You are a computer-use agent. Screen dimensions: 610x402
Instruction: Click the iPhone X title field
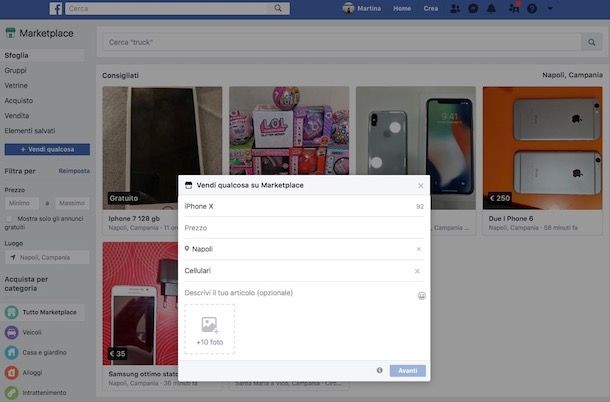(304, 206)
